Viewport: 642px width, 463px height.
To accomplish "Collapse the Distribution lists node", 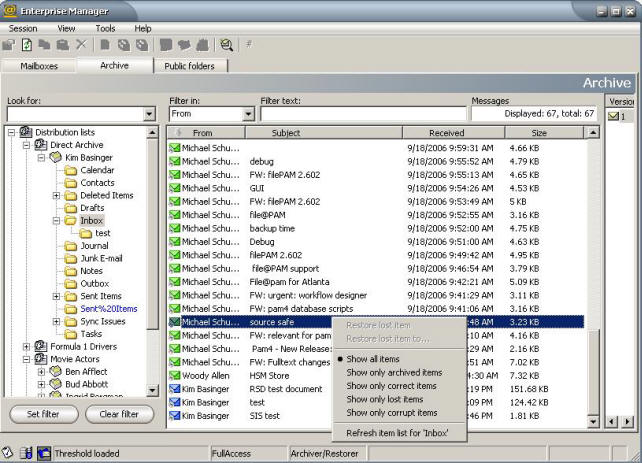I will tap(11, 132).
